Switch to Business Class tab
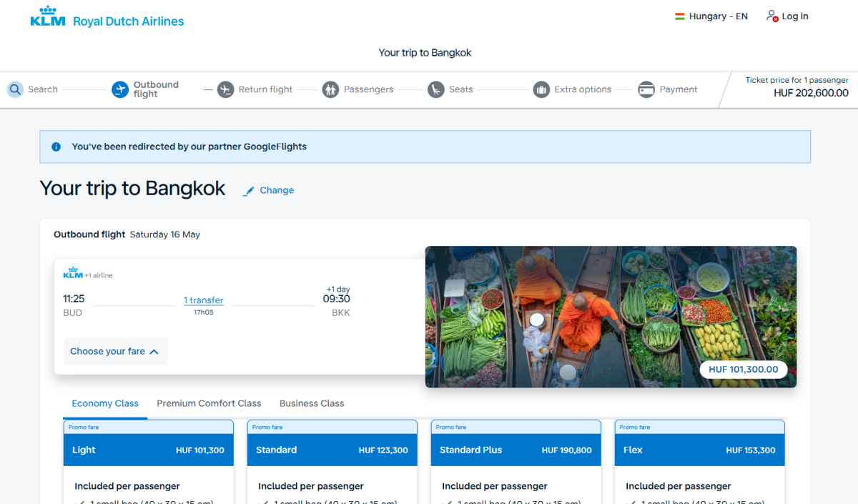858x504 pixels. click(312, 403)
